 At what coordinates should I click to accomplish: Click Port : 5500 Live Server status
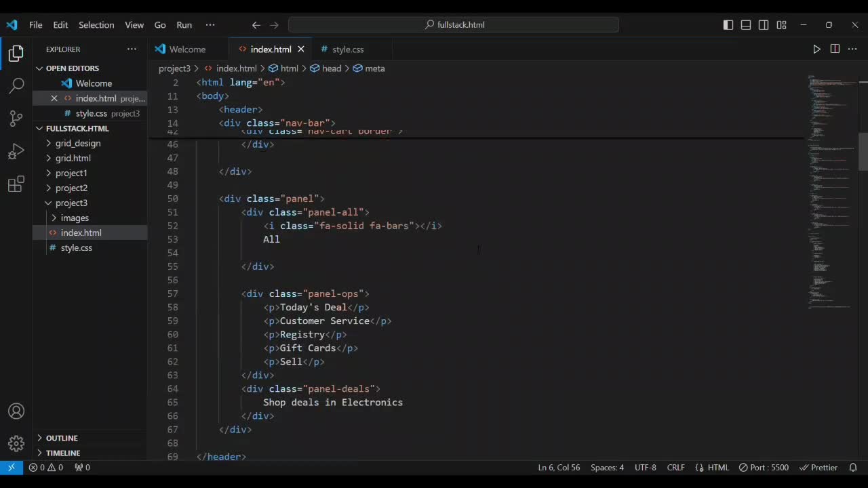click(764, 467)
